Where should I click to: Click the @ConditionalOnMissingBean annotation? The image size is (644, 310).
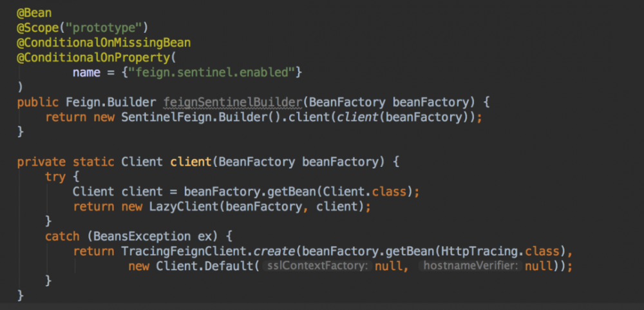point(104,43)
